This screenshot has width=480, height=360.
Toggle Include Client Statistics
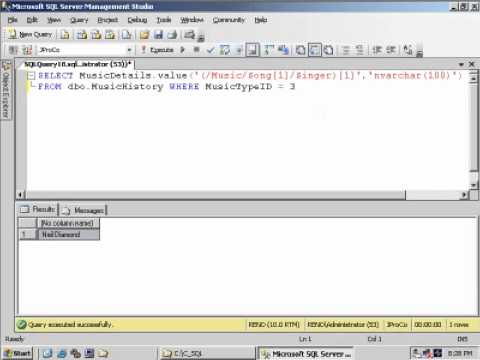click(x=283, y=50)
